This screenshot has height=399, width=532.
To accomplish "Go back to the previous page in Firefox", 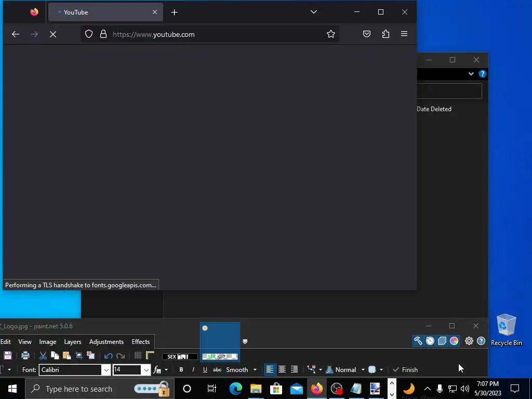I will click(16, 34).
